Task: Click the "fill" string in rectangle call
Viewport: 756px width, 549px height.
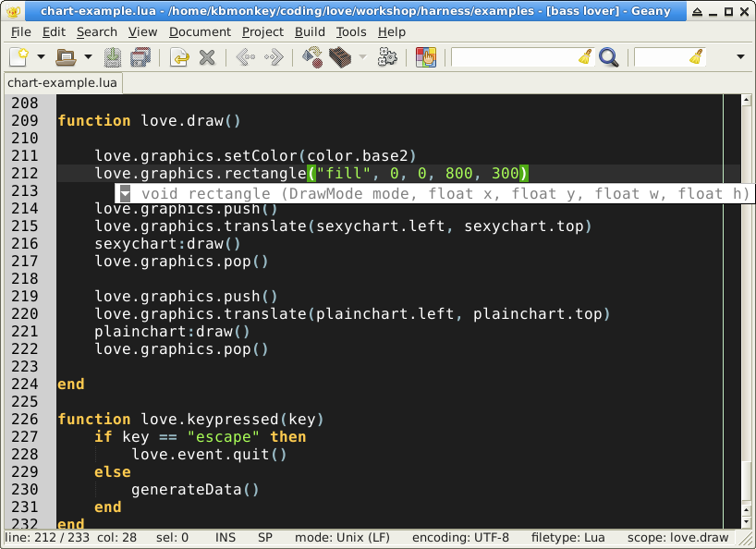Action: pyautogui.click(x=344, y=173)
